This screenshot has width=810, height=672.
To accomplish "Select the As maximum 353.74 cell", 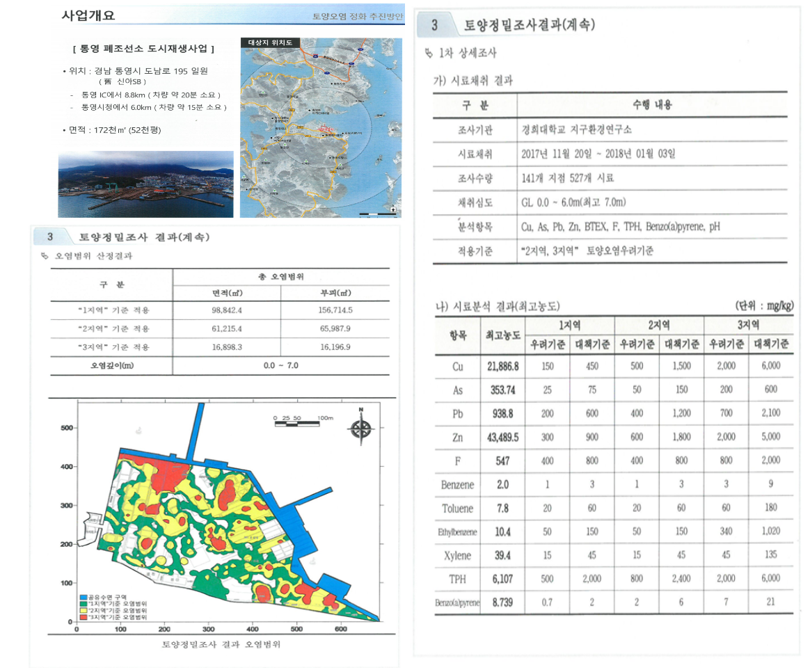I will pyautogui.click(x=503, y=390).
